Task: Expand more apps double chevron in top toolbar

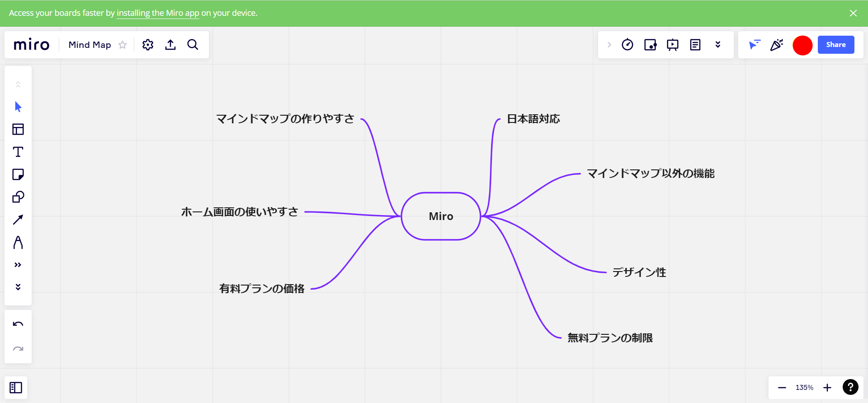Action: coord(718,45)
